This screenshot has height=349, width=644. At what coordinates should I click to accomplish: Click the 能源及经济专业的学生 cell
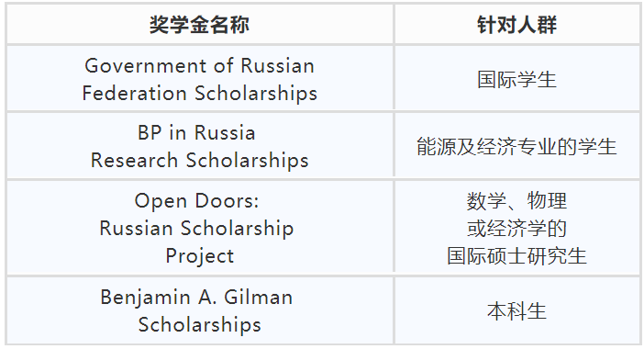point(516,146)
